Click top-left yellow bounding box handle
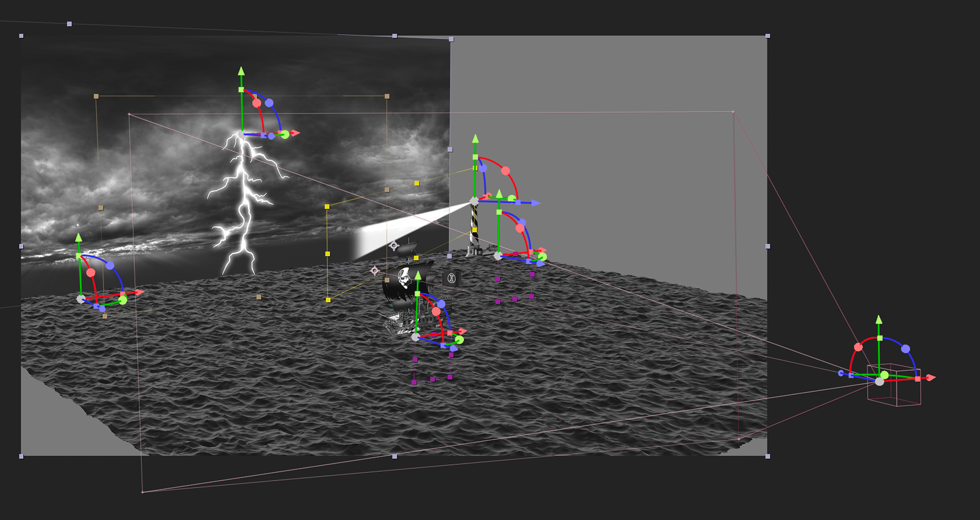The width and height of the screenshot is (980, 520). click(x=327, y=207)
